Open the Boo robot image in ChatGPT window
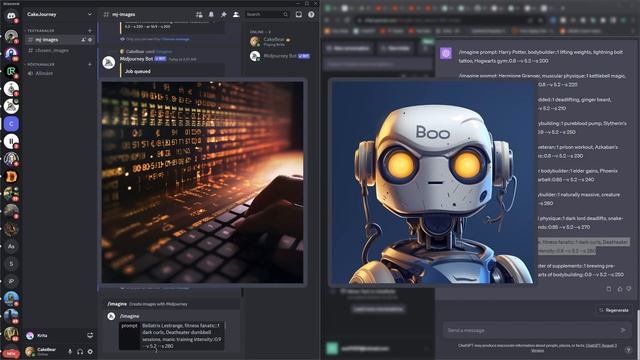 coord(432,182)
